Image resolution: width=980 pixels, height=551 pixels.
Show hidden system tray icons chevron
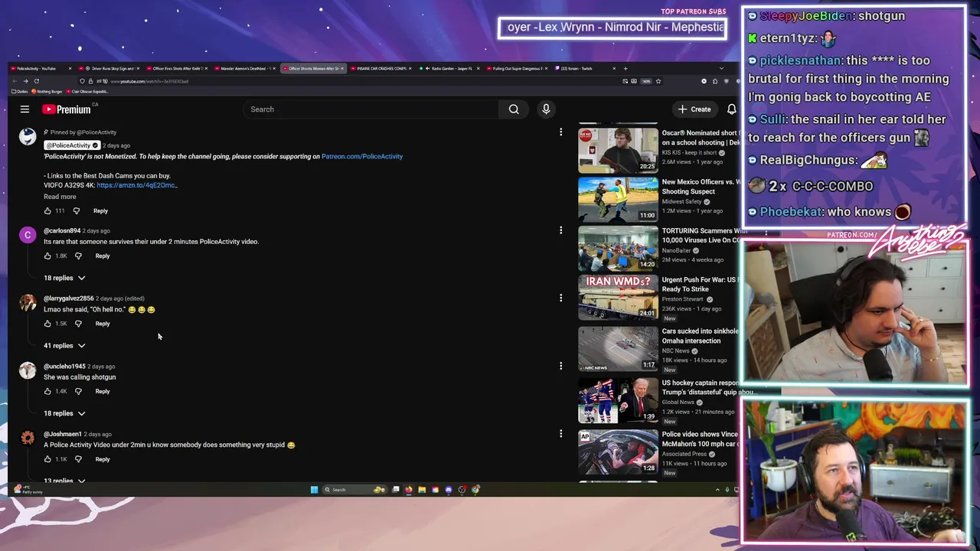pos(717,490)
